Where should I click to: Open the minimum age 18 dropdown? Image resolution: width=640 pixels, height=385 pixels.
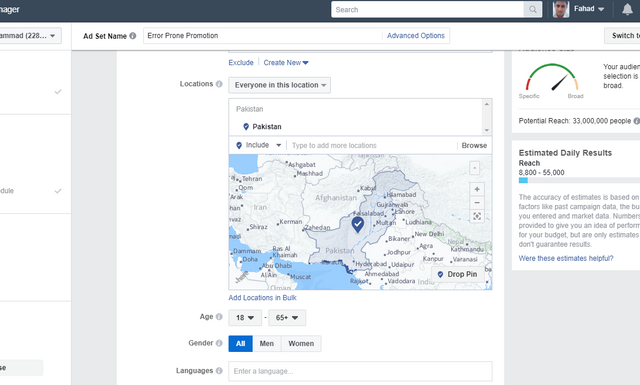245,318
